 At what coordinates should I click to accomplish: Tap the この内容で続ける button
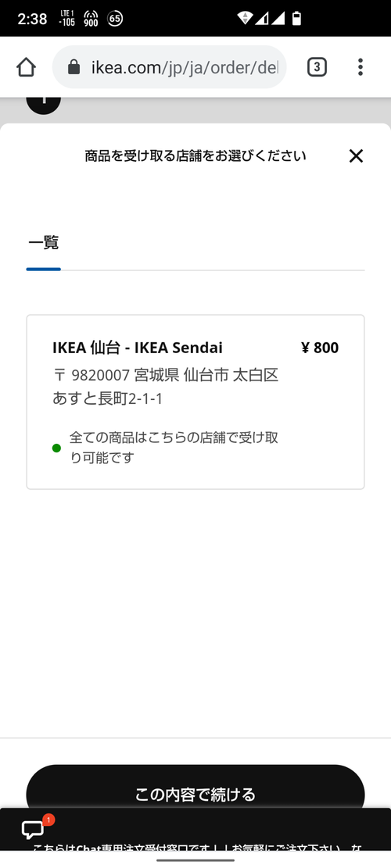(195, 795)
